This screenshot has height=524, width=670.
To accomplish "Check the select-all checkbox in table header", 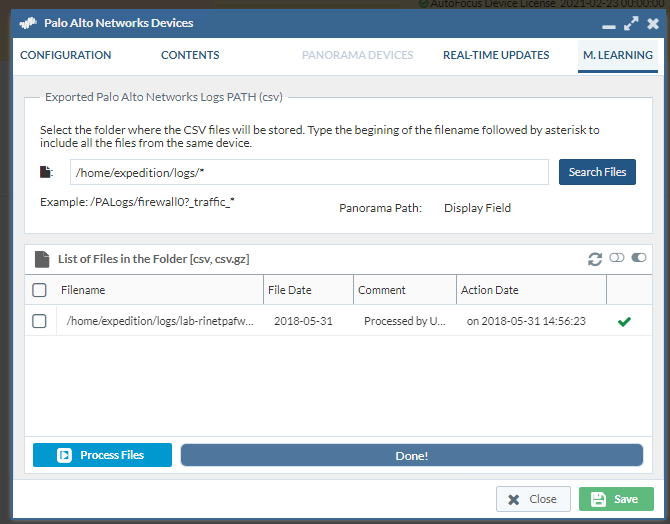I will pos(39,290).
